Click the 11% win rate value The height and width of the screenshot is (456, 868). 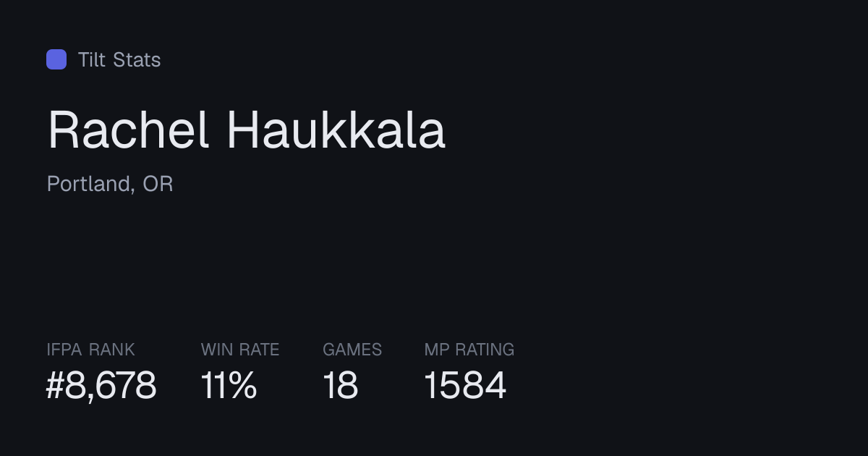click(x=229, y=385)
